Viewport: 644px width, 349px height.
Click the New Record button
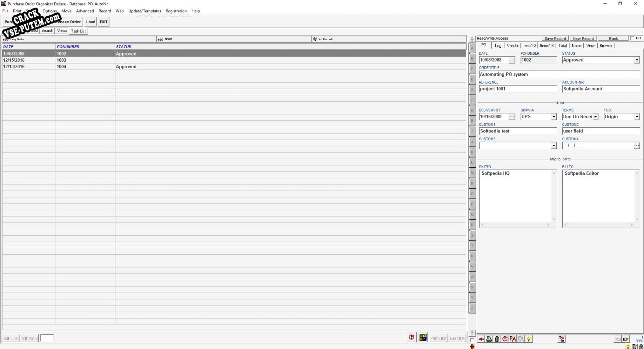point(584,38)
